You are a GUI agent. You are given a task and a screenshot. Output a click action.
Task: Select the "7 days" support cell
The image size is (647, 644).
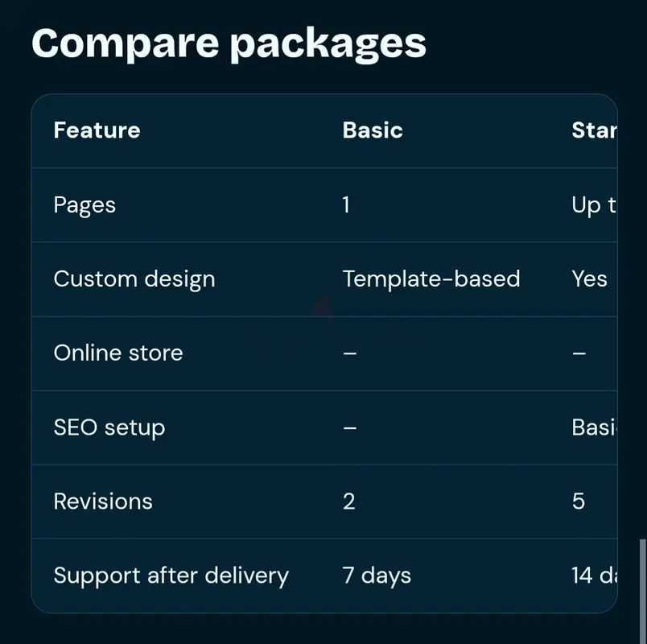click(x=377, y=576)
